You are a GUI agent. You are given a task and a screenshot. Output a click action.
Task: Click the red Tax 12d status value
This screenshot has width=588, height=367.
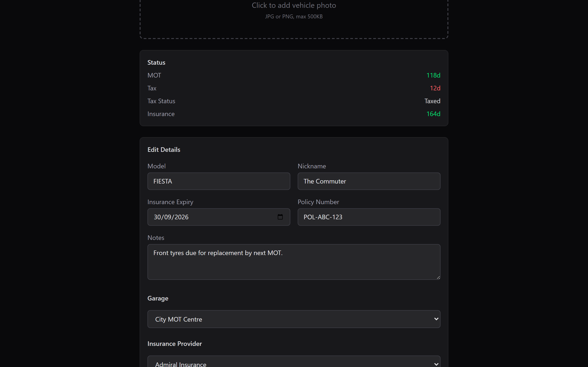pos(435,88)
